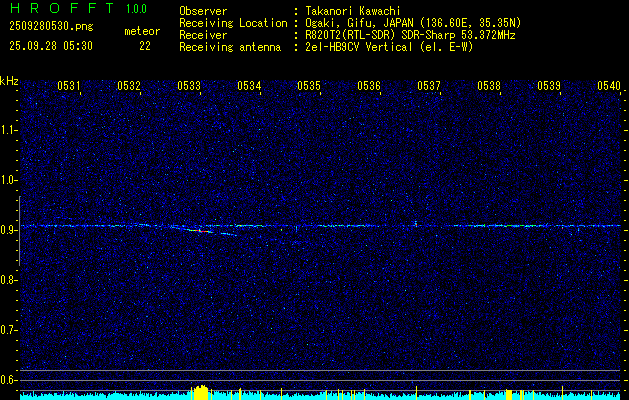The image size is (629, 400).
Task: Click time marker 0538
Action: click(489, 86)
